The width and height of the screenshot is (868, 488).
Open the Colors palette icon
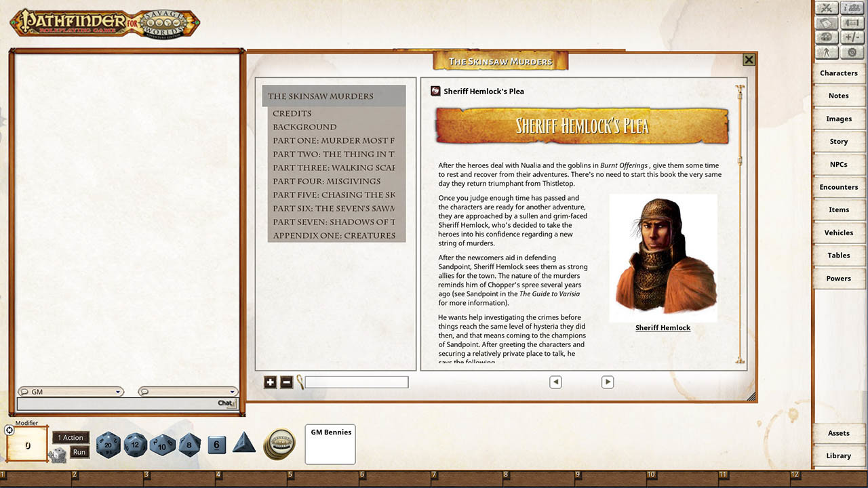[x=827, y=38]
